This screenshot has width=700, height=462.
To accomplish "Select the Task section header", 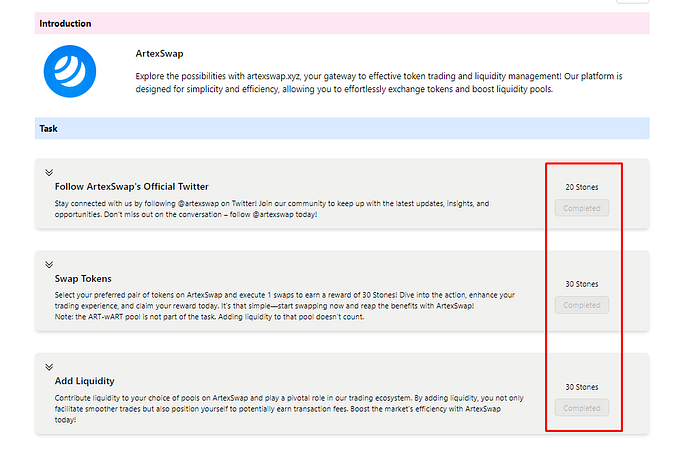I will tap(342, 129).
